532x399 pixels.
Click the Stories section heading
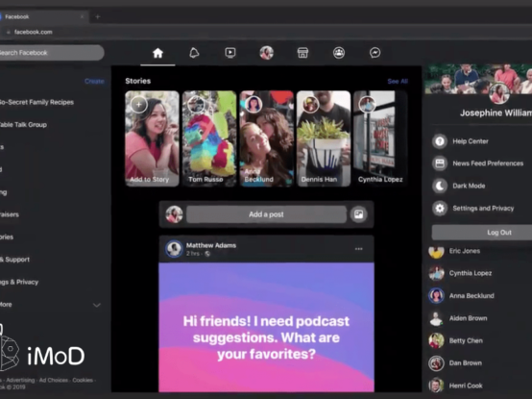pos(137,81)
